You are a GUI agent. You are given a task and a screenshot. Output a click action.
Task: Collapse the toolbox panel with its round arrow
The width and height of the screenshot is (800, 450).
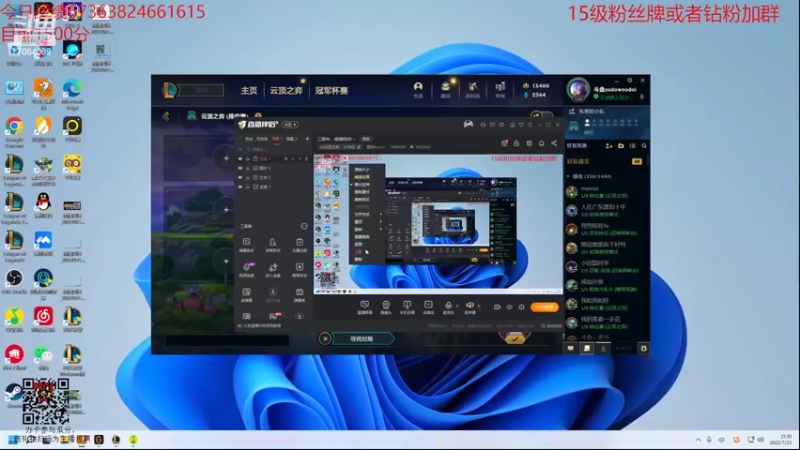(x=304, y=226)
